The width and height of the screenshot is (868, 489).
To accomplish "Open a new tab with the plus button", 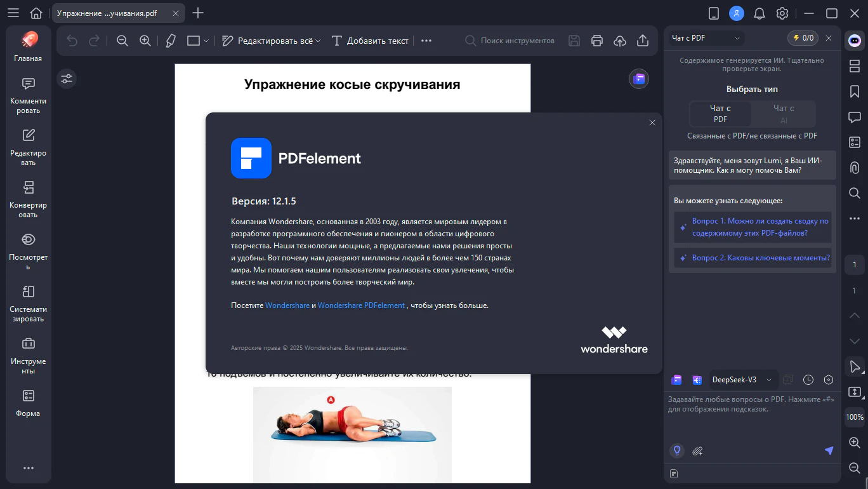I will coord(198,13).
